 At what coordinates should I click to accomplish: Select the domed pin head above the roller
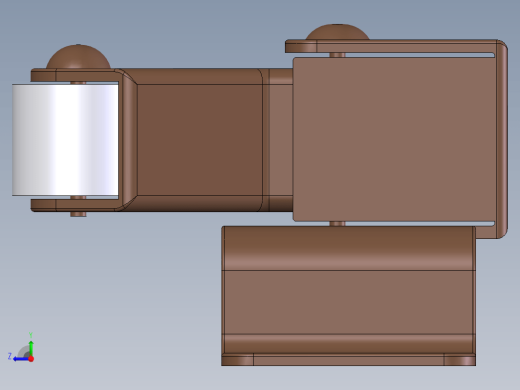click(78, 57)
